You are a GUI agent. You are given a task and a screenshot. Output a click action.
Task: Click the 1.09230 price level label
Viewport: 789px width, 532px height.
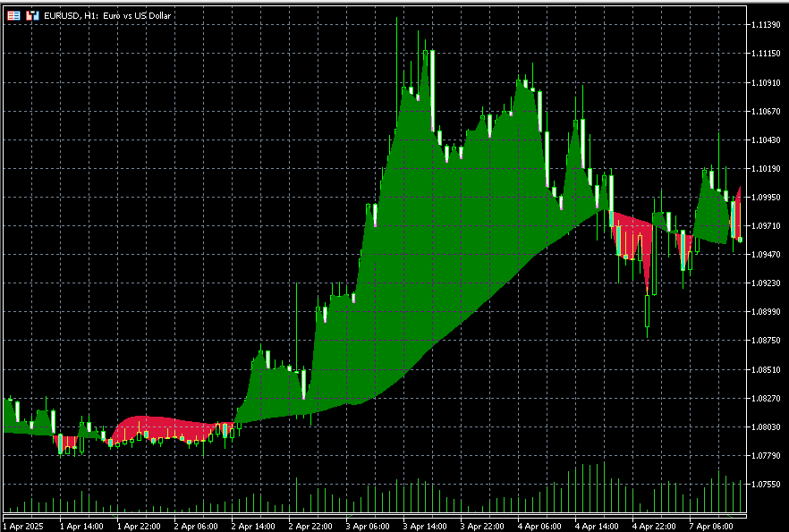[x=766, y=283]
